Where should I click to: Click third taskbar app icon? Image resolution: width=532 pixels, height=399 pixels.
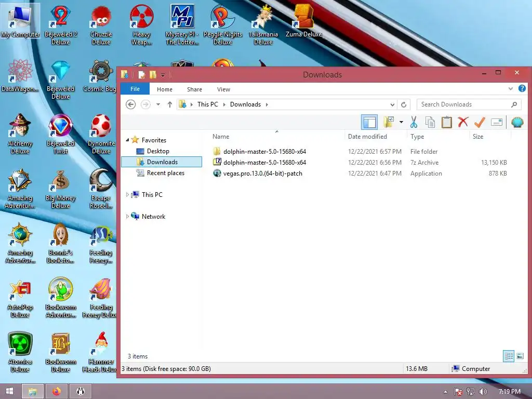(x=81, y=391)
